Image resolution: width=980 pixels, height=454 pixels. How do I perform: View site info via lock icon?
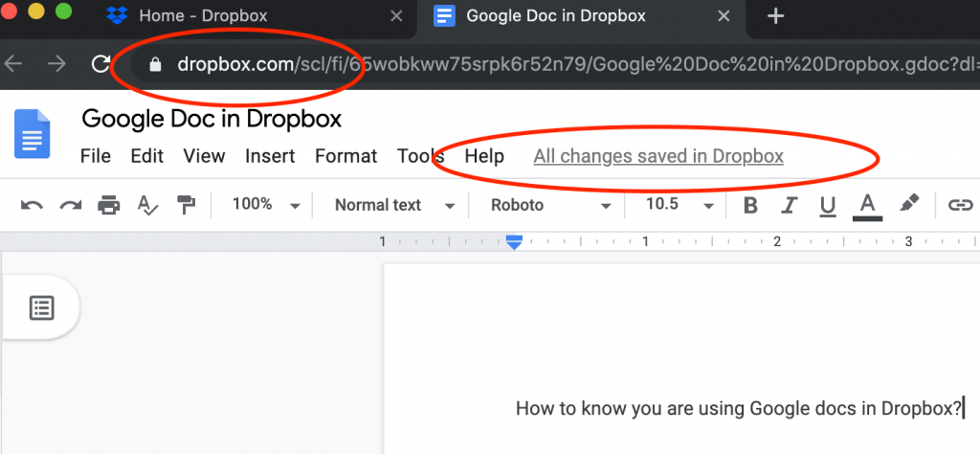[155, 64]
